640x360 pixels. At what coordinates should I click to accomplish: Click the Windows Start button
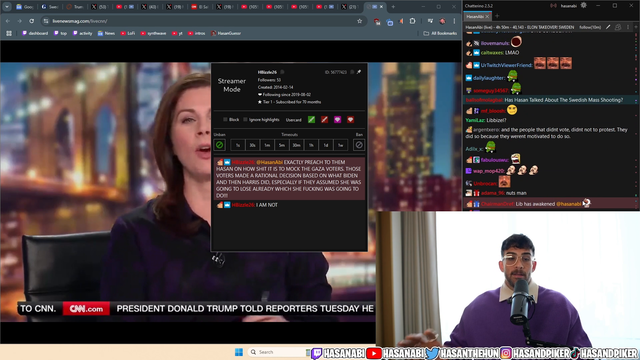click(x=239, y=352)
